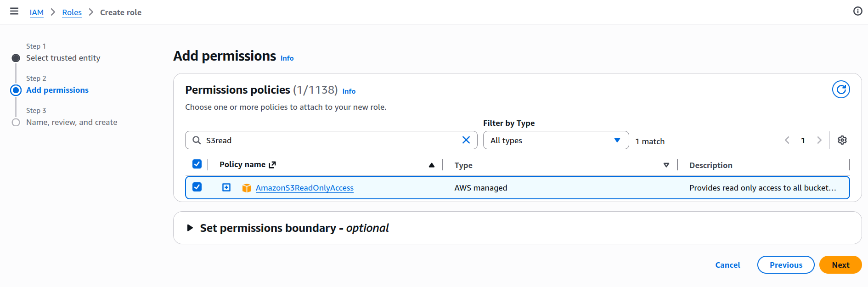Open table preferences gear settings
The width and height of the screenshot is (868, 287).
tap(842, 141)
